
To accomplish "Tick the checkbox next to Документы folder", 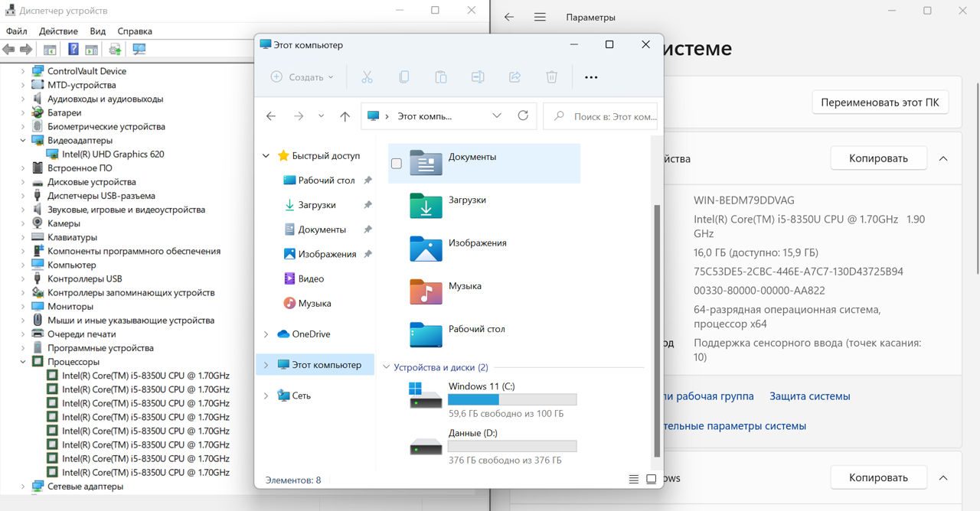I will [397, 163].
